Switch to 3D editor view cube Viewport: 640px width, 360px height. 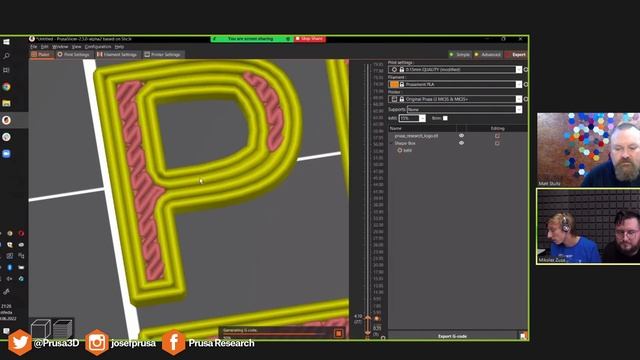tap(41, 329)
